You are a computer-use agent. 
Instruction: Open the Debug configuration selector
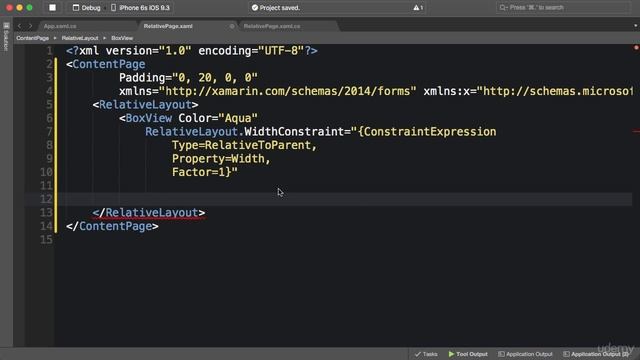(87, 8)
